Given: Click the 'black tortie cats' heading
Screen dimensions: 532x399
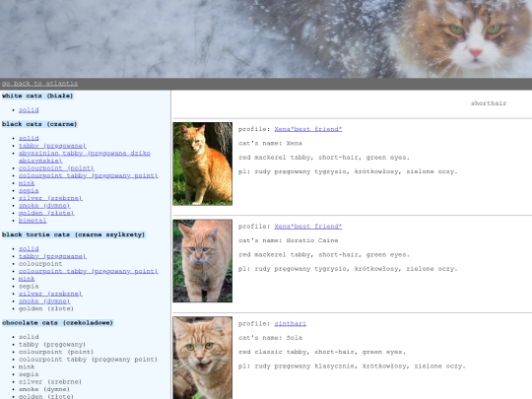Looking at the screenshot, I should 73,234.
